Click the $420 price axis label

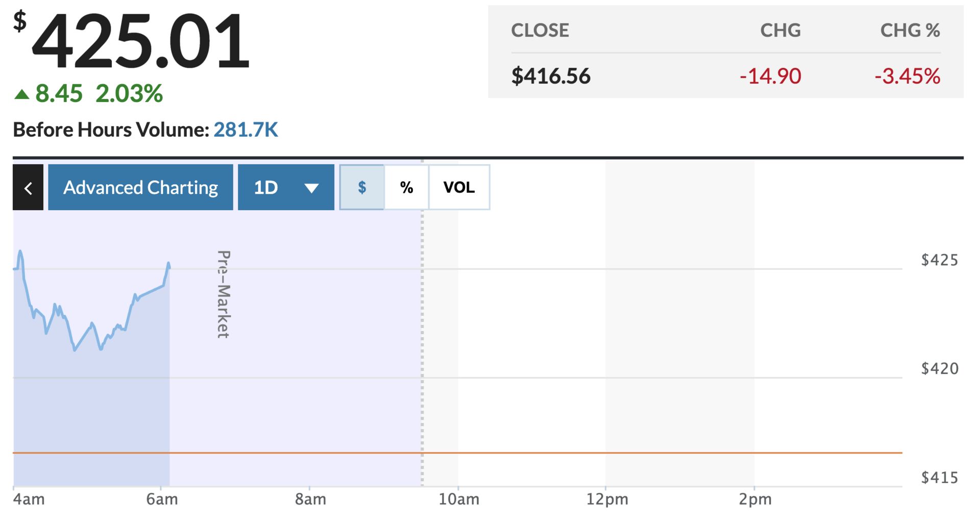click(939, 368)
